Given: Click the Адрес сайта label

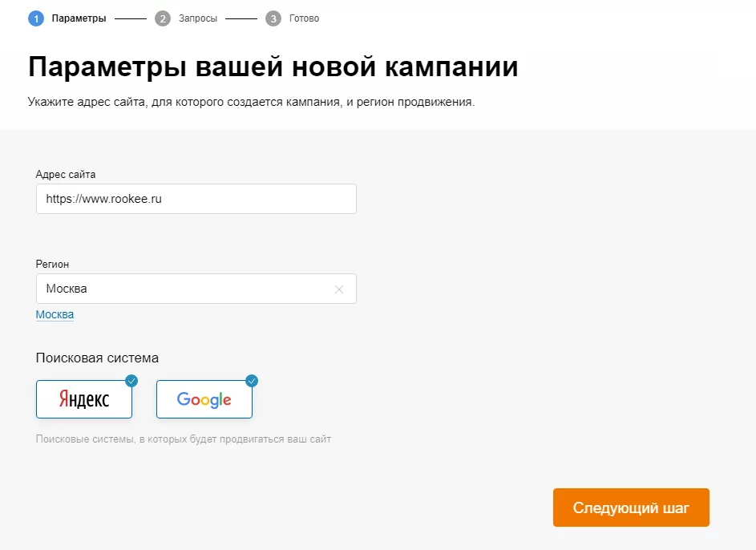Looking at the screenshot, I should 66,175.
